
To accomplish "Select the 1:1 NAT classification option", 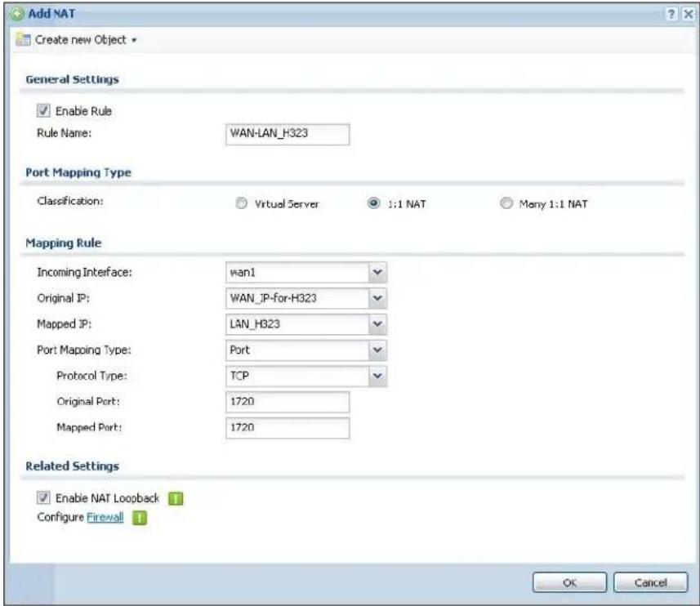I will click(373, 203).
